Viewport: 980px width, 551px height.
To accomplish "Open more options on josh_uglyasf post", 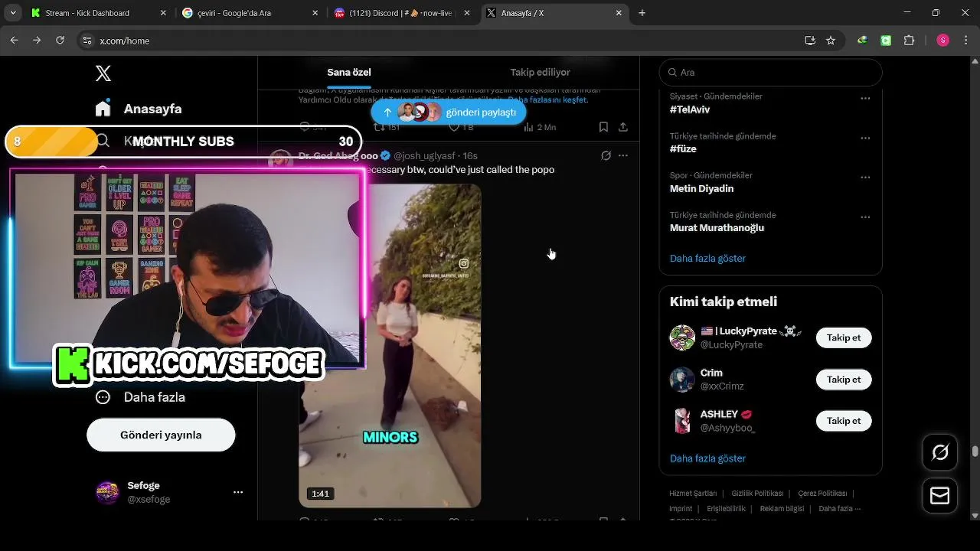I will pos(623,155).
